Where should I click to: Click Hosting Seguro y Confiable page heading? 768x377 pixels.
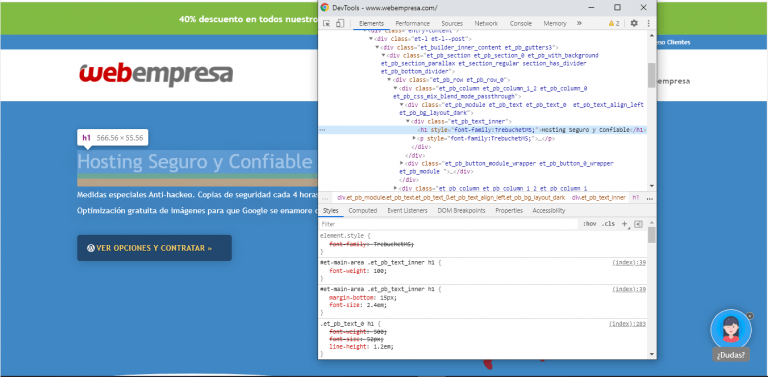[x=194, y=162]
